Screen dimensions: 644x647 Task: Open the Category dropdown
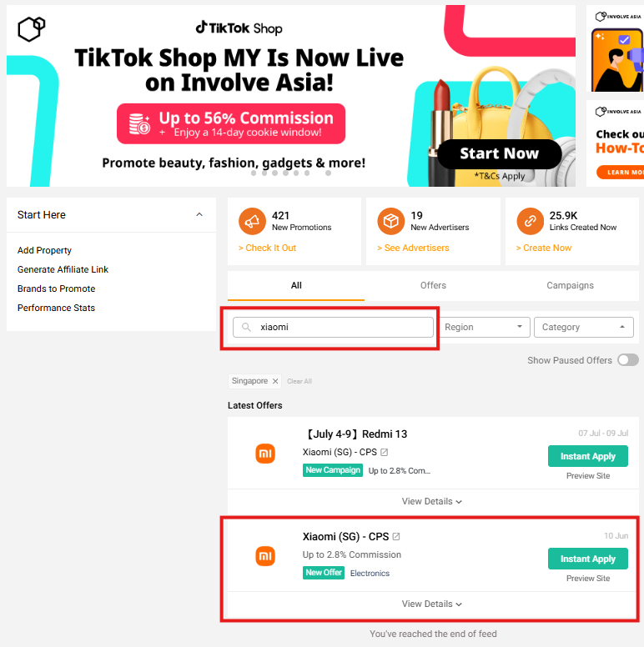tap(584, 327)
